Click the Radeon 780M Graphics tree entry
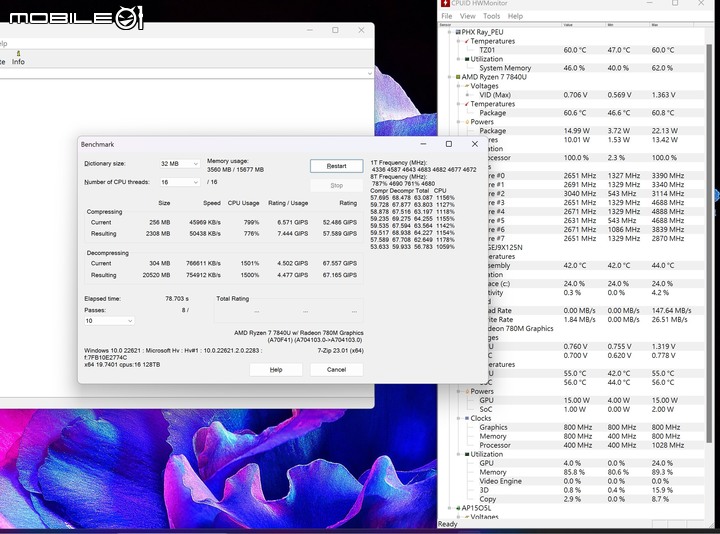The width and height of the screenshot is (720, 534). [520, 329]
